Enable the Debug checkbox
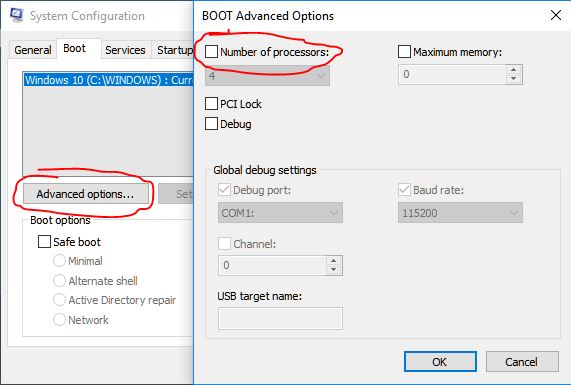The height and width of the screenshot is (385, 571). tap(211, 123)
